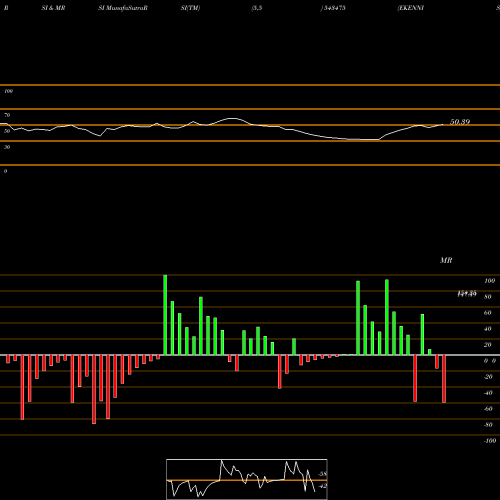Click the '(EKENNI' symbol text
The image size is (500, 500).
[411, 8]
